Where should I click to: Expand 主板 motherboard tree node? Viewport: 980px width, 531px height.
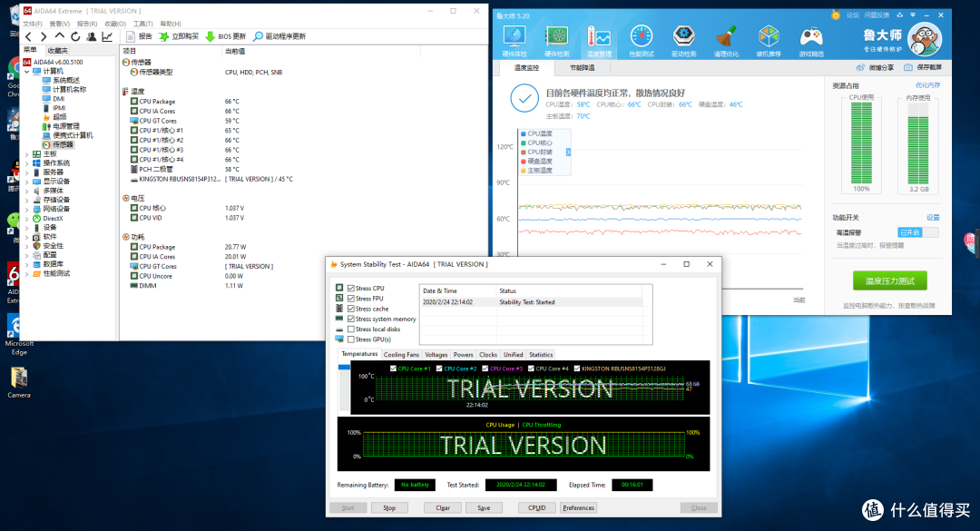[27, 154]
